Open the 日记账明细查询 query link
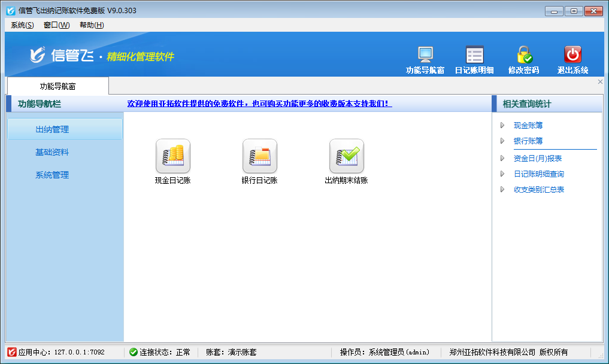This screenshot has height=364, width=609. pyautogui.click(x=538, y=174)
